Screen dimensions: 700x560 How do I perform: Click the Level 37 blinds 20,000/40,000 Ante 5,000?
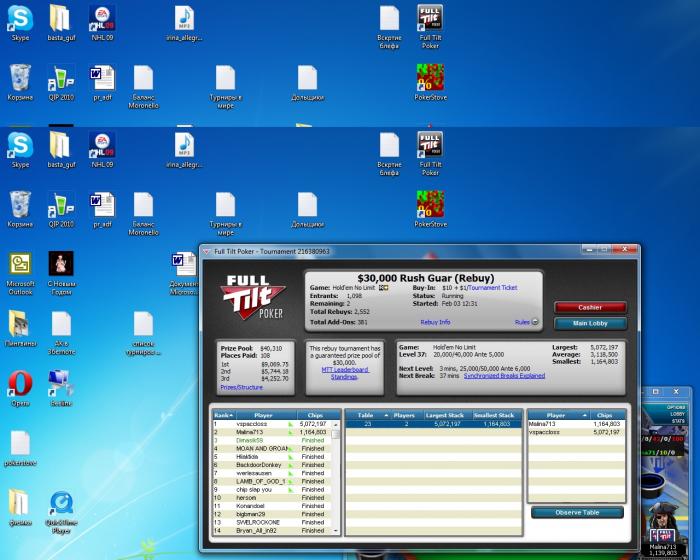point(468,355)
